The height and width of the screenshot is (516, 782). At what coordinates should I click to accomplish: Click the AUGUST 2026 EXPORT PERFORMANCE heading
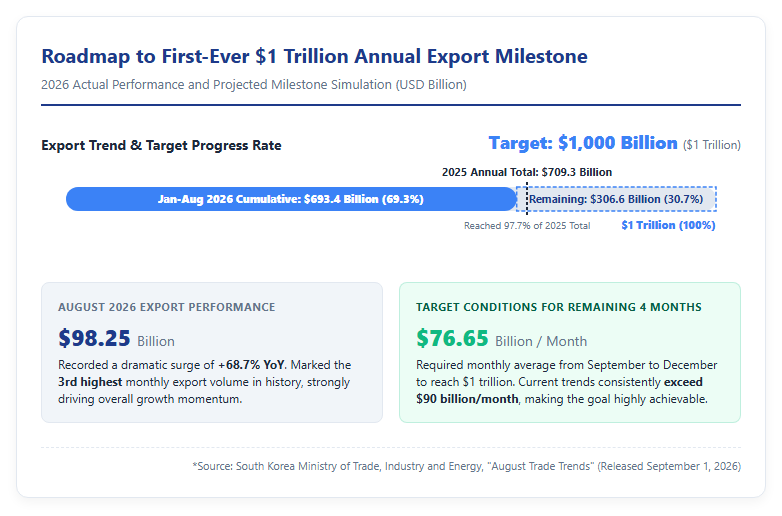coord(167,307)
